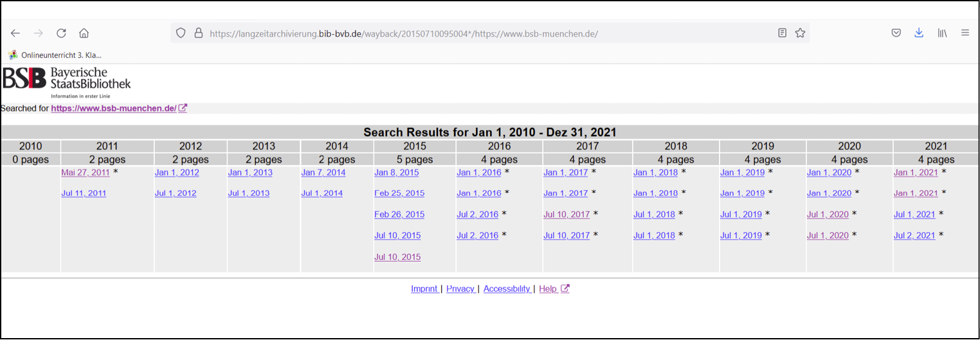Reload the current page
Viewport: 980px width, 340px height.
[61, 33]
